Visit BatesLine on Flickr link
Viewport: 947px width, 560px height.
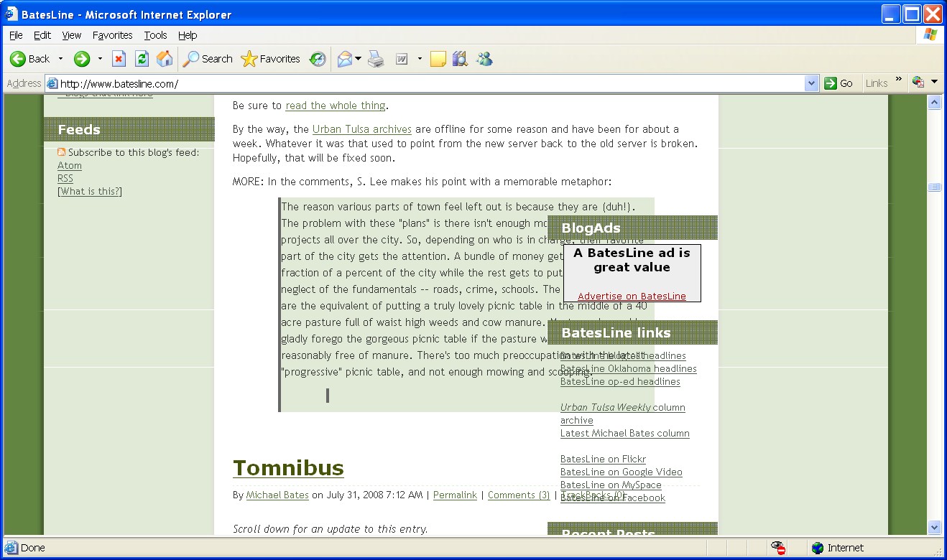[603, 459]
